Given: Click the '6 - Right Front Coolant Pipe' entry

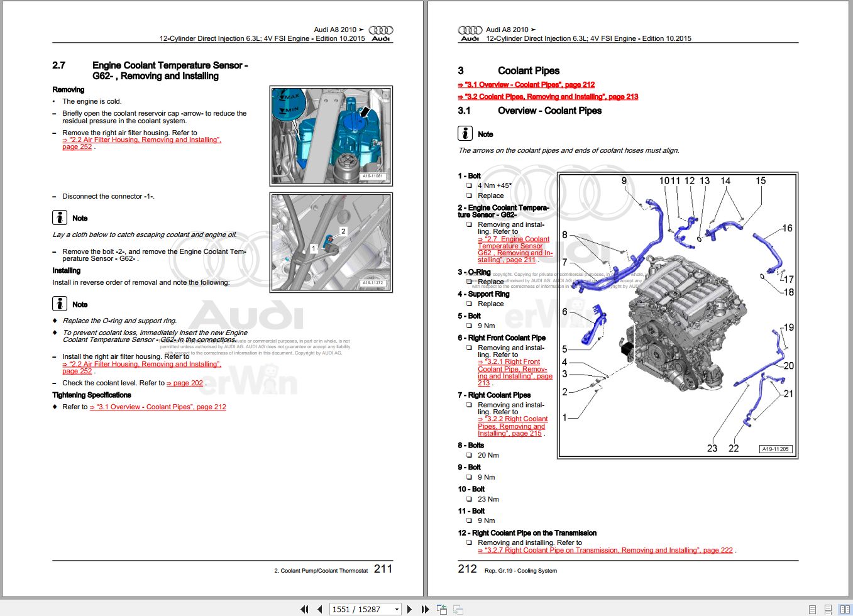Looking at the screenshot, I should 502,338.
